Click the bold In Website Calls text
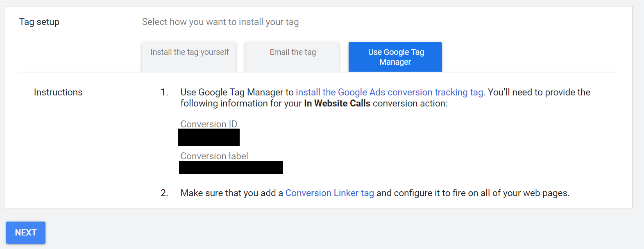Viewport: 644px width, 249px height. point(337,104)
